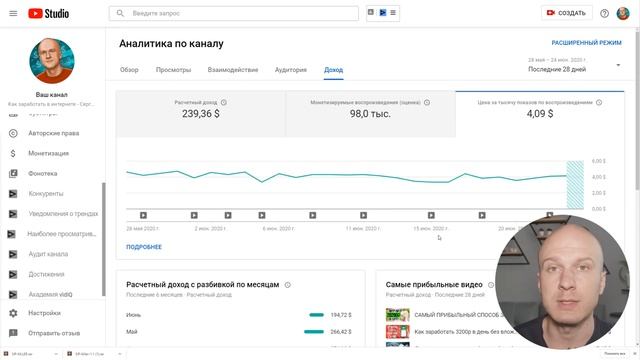Image resolution: width=640 pixels, height=360 pixels.
Task: Switch to the Аудитория tab
Action: pyautogui.click(x=291, y=70)
